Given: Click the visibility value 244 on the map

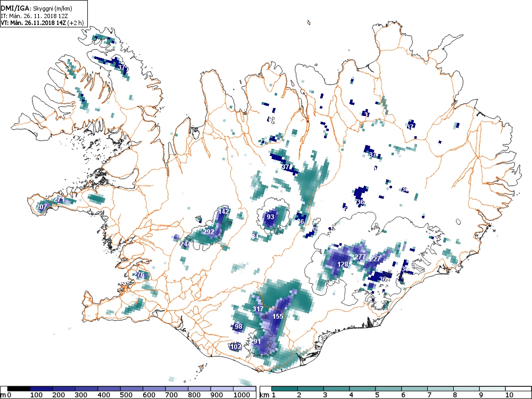Looking at the screenshot, I should pyautogui.click(x=185, y=244).
